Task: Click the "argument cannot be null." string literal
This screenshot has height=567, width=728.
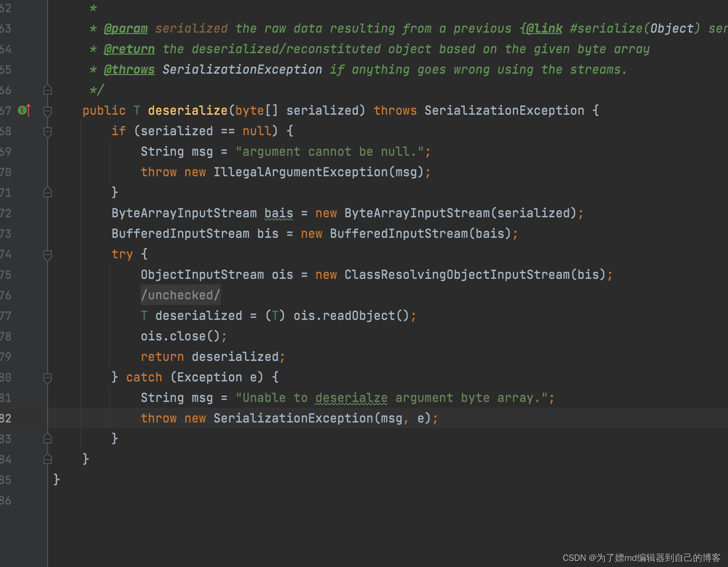Action: tap(330, 152)
